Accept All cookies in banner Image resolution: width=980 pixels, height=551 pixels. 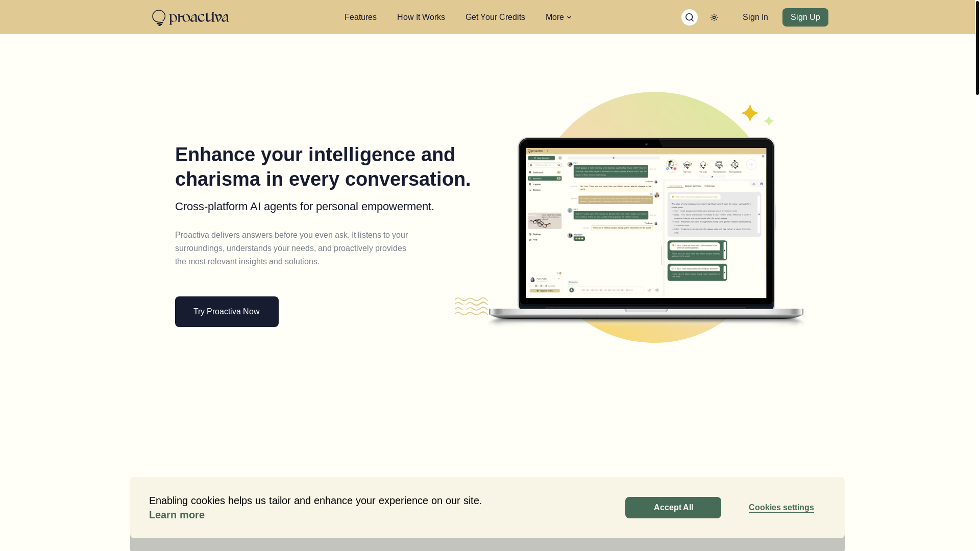click(x=673, y=508)
